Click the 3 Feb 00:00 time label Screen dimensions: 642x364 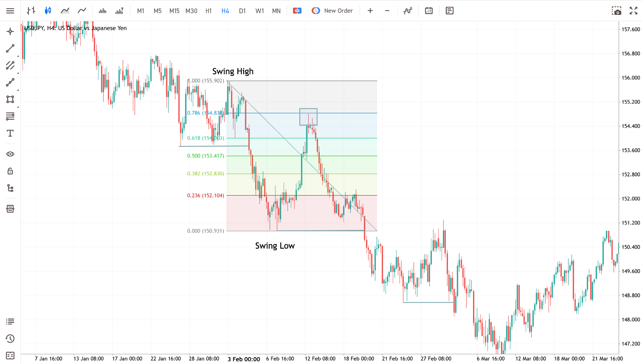(244, 359)
